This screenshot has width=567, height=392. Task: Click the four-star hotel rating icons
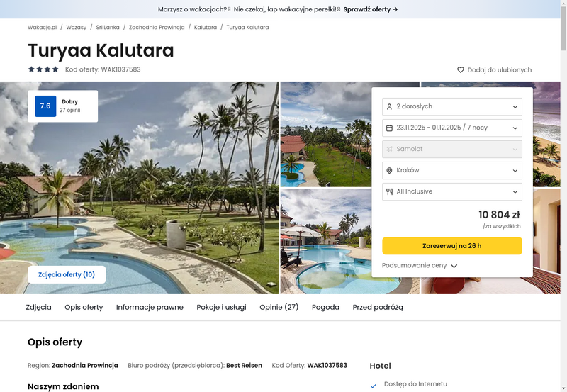pyautogui.click(x=43, y=69)
